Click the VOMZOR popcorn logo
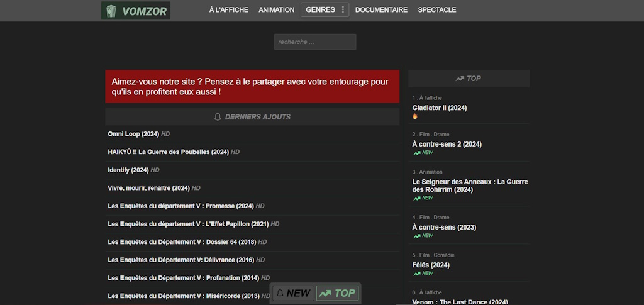This screenshot has height=305, width=644. pyautogui.click(x=136, y=11)
